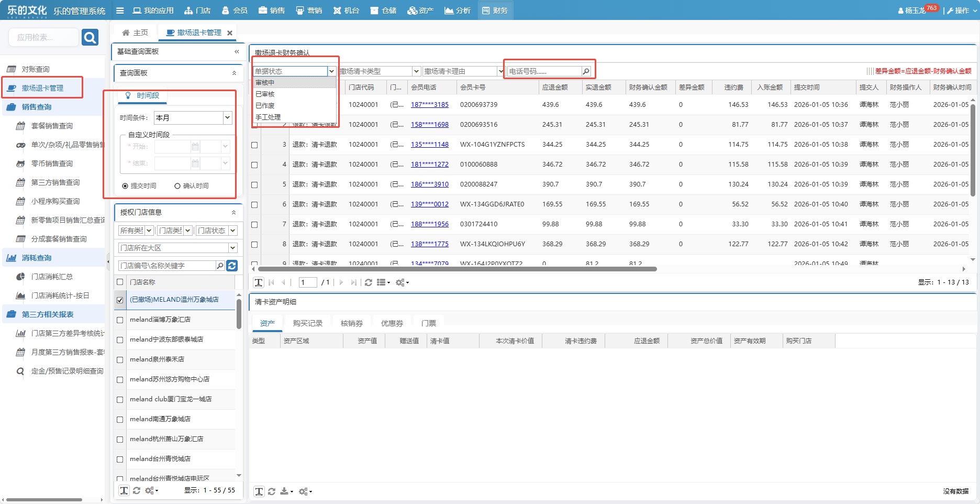Refresh the refund grid using pager reload icon
Image resolution: width=980 pixels, height=504 pixels.
pos(369,282)
